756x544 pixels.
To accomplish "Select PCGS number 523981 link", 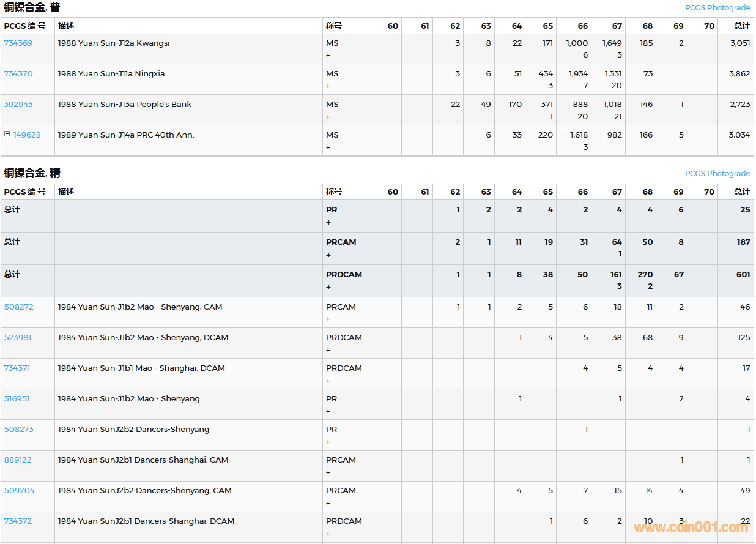I will click(18, 338).
